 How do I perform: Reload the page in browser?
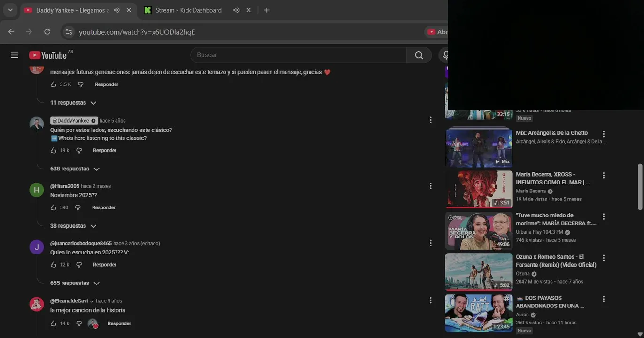tap(47, 31)
